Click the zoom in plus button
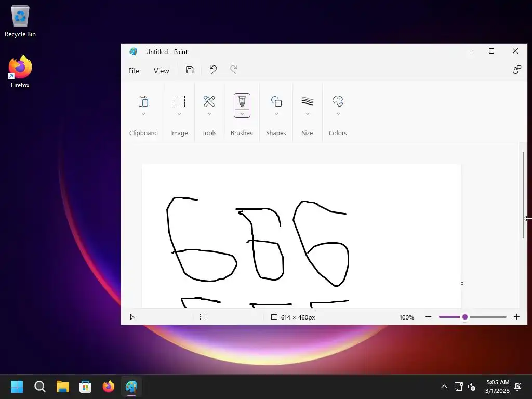This screenshot has width=532, height=399. tap(516, 317)
